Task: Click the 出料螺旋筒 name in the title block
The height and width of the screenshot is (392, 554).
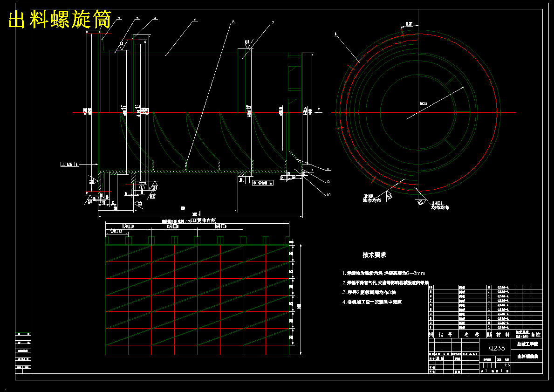Action: 527,357
